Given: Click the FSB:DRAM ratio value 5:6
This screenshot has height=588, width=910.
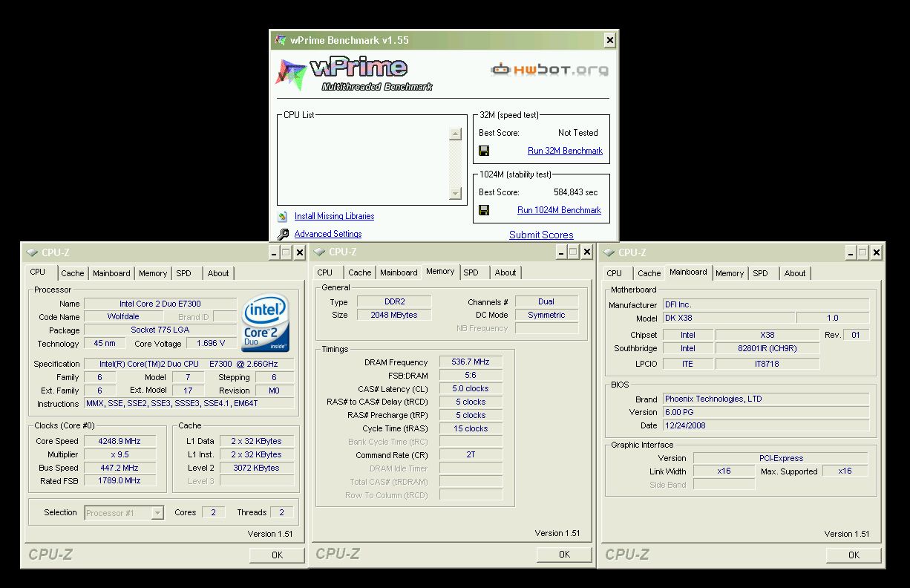Looking at the screenshot, I should coord(471,376).
